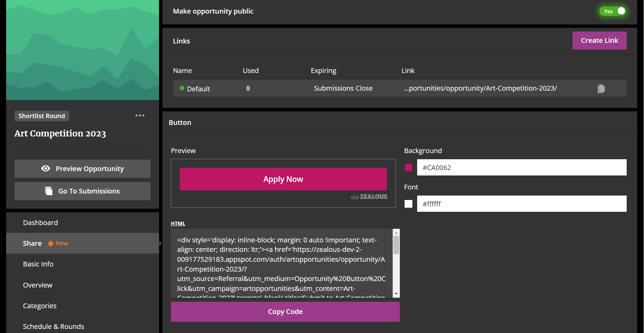Expand the Share submenu arrow
The image size is (644, 333).
pyautogui.click(x=160, y=243)
